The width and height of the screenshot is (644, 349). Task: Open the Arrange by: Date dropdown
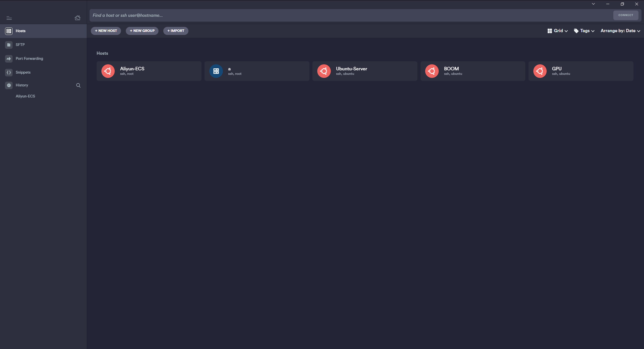pos(620,31)
